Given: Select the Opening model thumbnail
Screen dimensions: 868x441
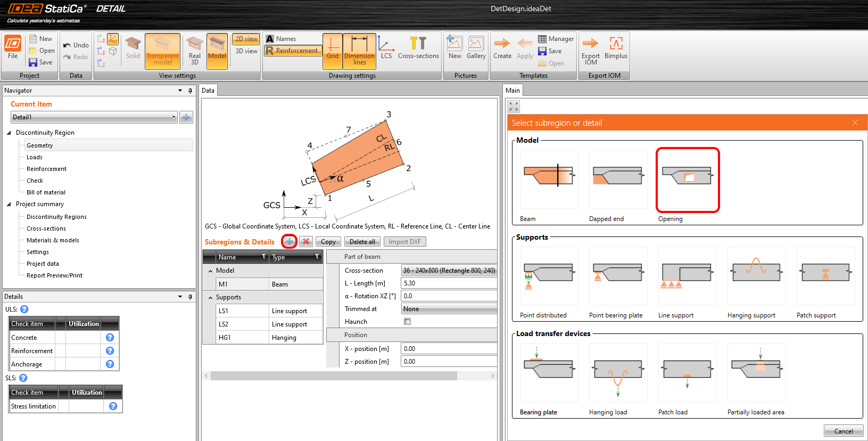Looking at the screenshot, I should 687,179.
